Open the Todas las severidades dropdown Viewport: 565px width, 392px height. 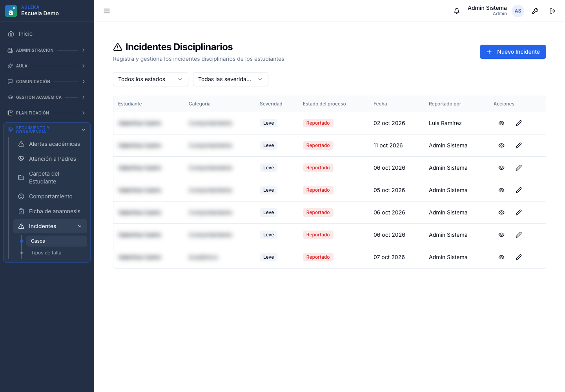pos(231,79)
